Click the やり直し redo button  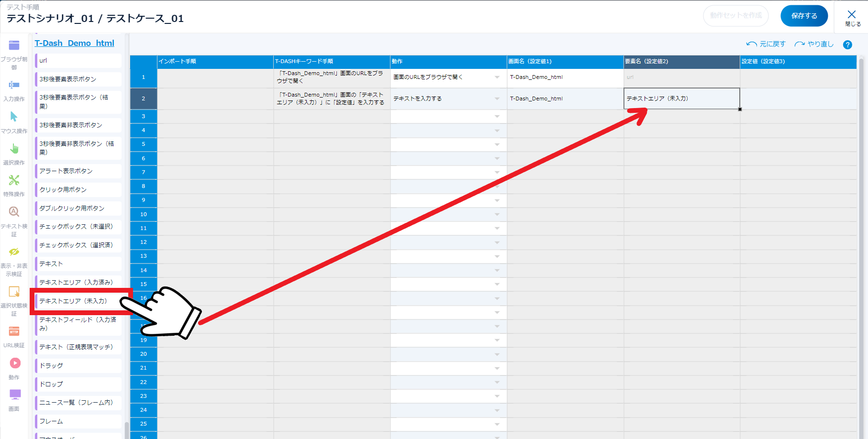(814, 44)
